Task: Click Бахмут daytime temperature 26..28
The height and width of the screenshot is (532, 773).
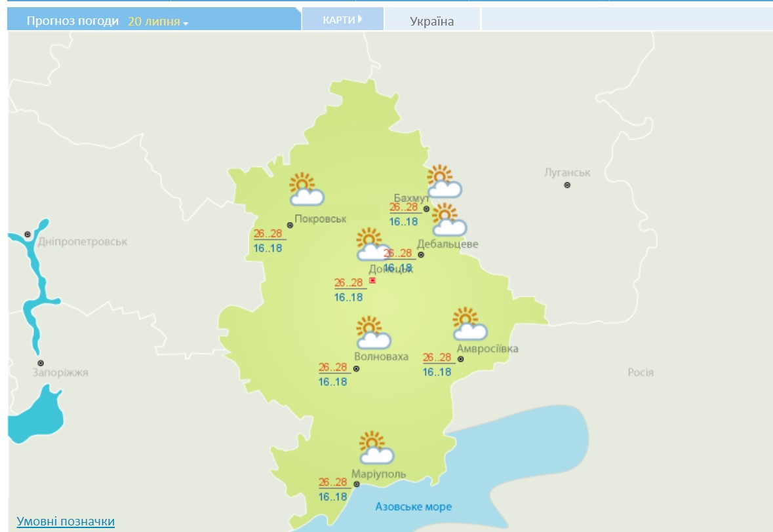Action: tap(403, 207)
